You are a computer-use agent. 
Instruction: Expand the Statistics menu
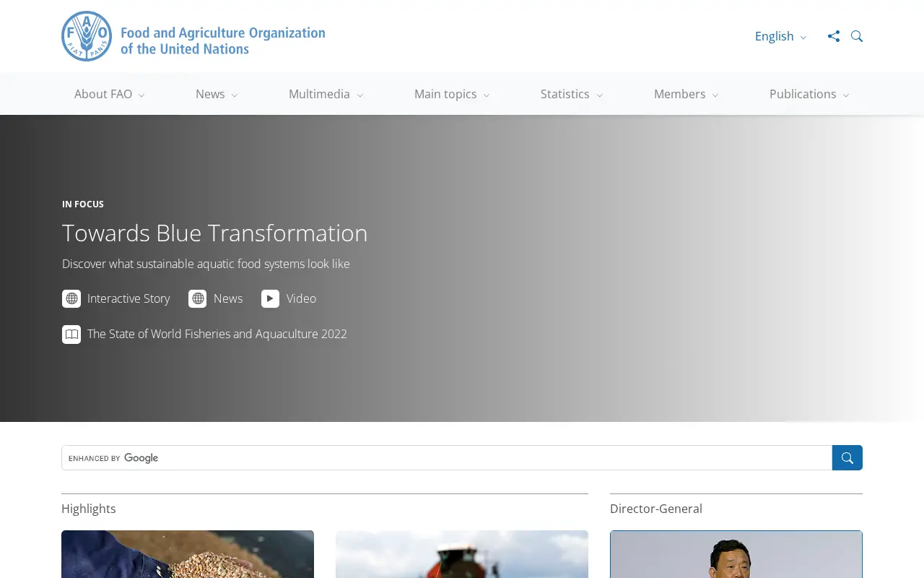point(572,94)
